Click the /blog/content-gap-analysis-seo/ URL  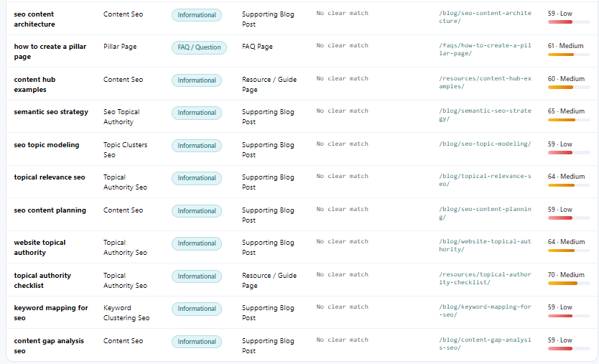coord(485,344)
